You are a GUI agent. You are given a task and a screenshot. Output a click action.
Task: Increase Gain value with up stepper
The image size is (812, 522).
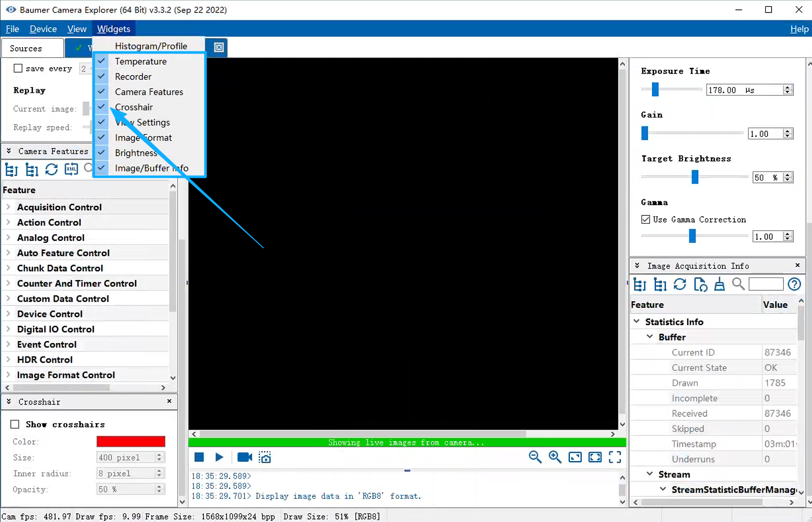click(x=787, y=131)
